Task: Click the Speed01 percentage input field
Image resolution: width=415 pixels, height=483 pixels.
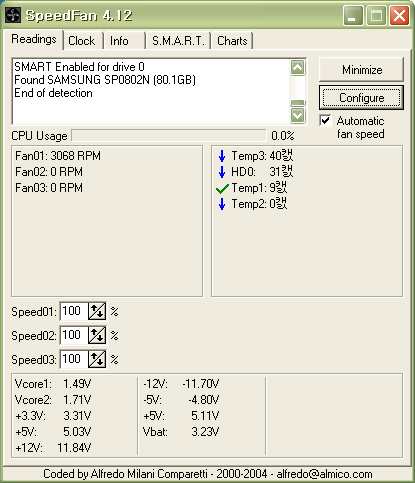Action: (74, 311)
